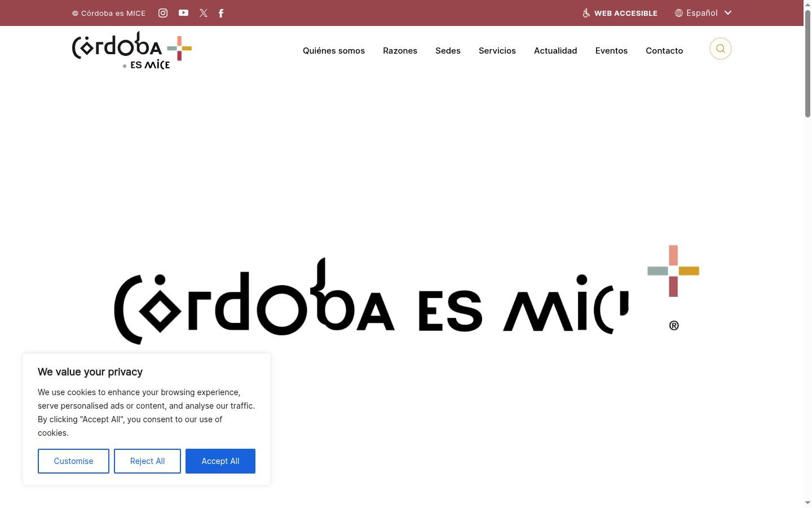Go to the Actualidad section
The height and width of the screenshot is (508, 812).
pyautogui.click(x=555, y=51)
